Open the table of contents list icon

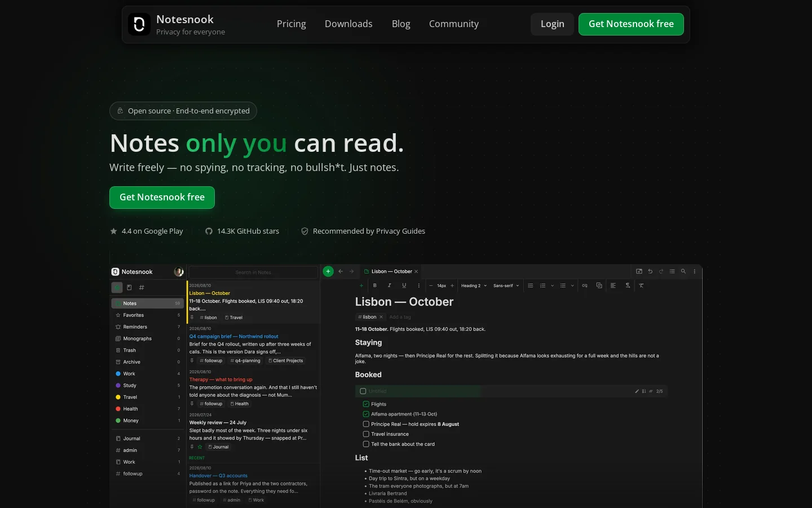672,271
